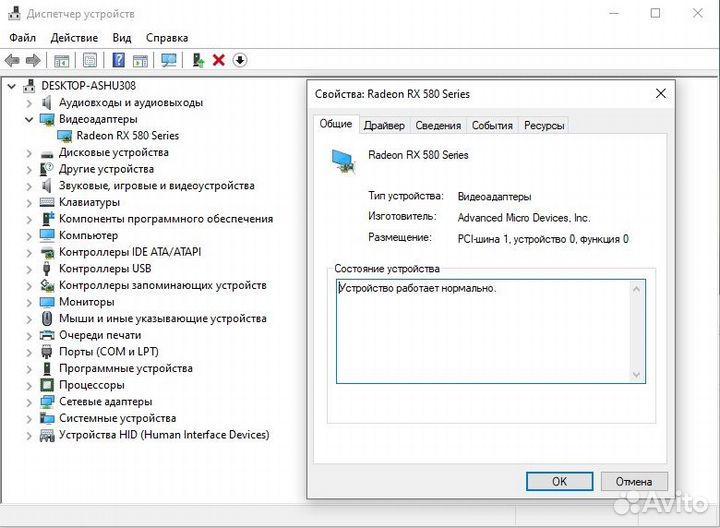Open the Вид menu
Viewport: 720px width, 528px height.
pyautogui.click(x=122, y=38)
